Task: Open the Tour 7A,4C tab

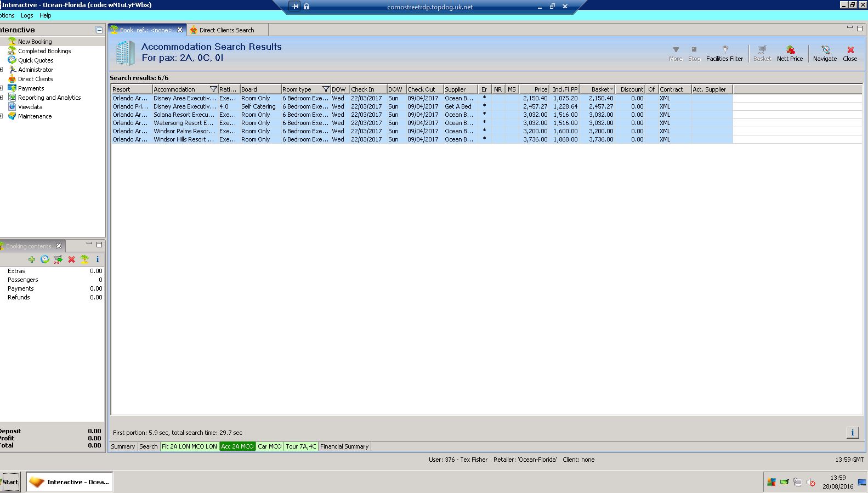Action: (x=301, y=446)
